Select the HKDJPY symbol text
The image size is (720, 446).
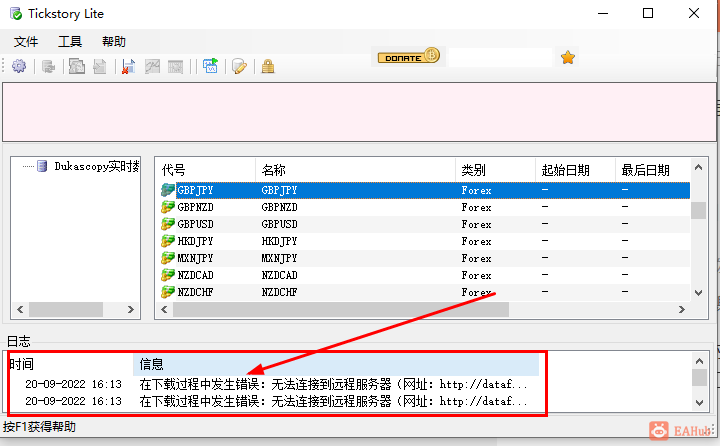click(x=196, y=241)
